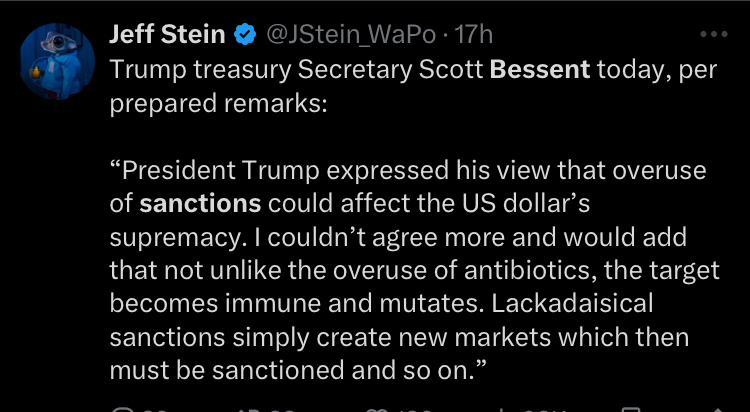Click the blue verified badge

coord(244,36)
